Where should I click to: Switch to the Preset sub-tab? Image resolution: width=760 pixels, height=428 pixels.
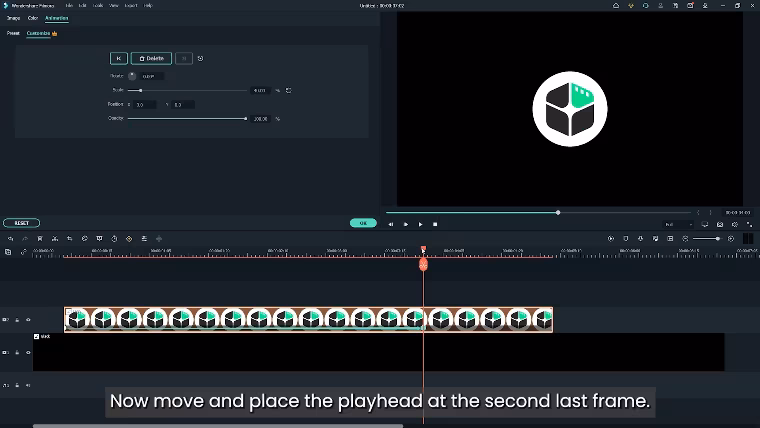point(13,33)
